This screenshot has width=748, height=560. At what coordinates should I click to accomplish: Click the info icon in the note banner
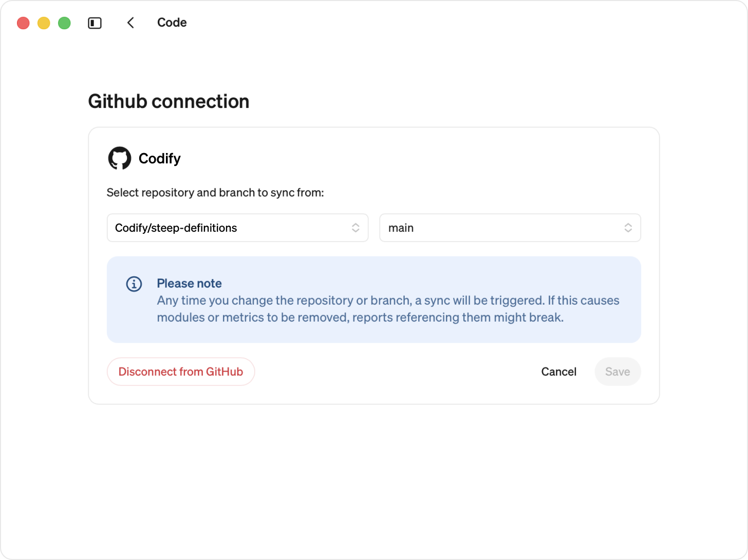pyautogui.click(x=134, y=284)
